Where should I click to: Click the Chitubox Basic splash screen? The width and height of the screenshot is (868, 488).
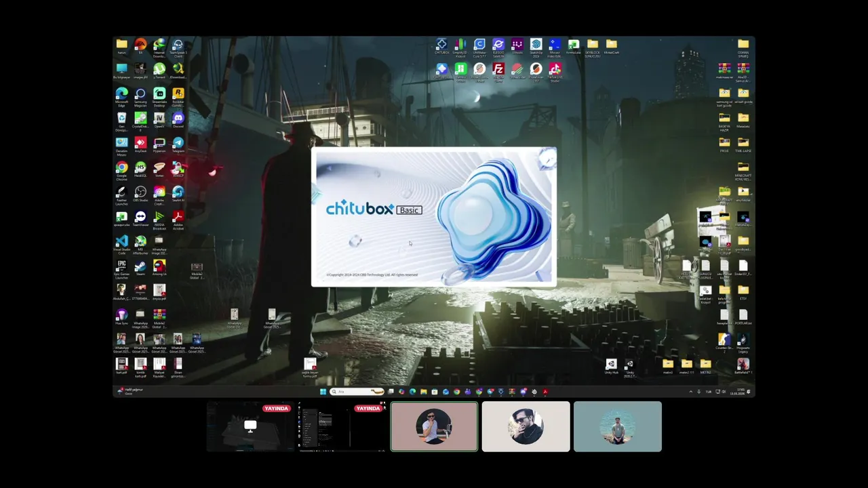(x=434, y=217)
